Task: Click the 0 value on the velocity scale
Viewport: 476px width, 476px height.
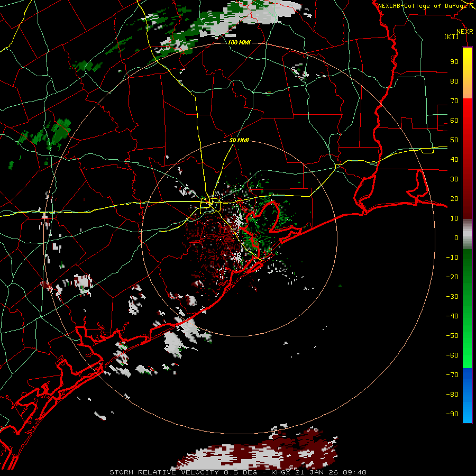Action: pyautogui.click(x=456, y=237)
